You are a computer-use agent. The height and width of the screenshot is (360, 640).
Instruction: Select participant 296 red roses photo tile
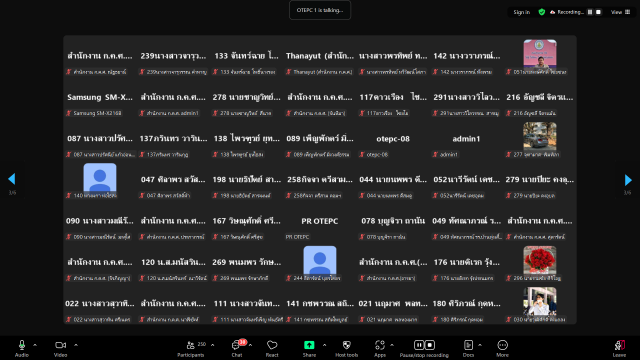point(540,263)
